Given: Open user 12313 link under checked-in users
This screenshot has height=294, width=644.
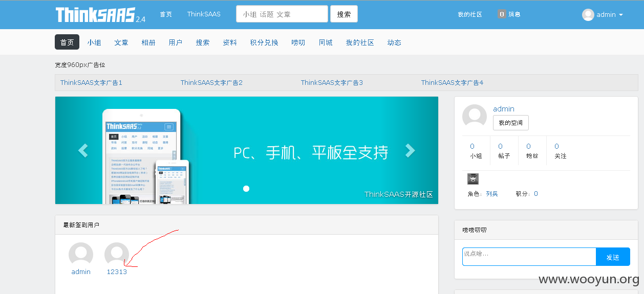Looking at the screenshot, I should tap(117, 272).
